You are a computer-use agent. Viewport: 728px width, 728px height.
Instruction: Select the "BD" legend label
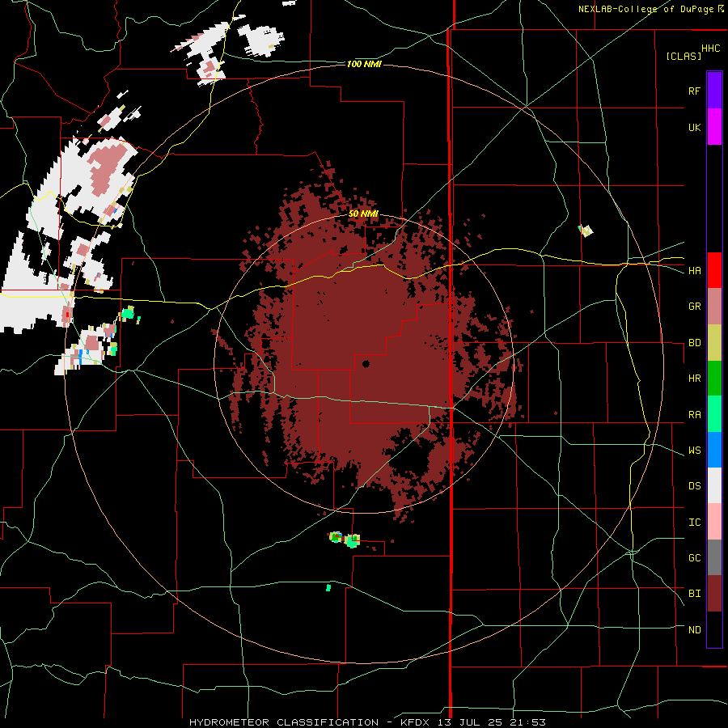coord(694,343)
